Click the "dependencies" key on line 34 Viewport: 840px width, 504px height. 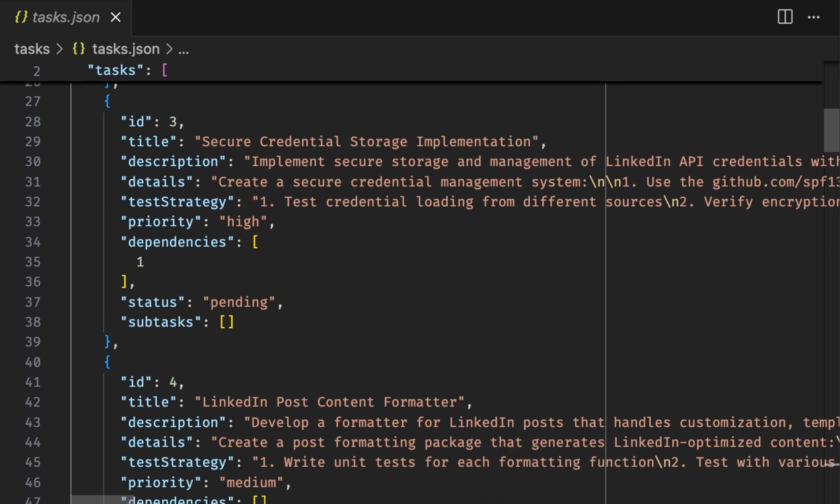point(177,242)
